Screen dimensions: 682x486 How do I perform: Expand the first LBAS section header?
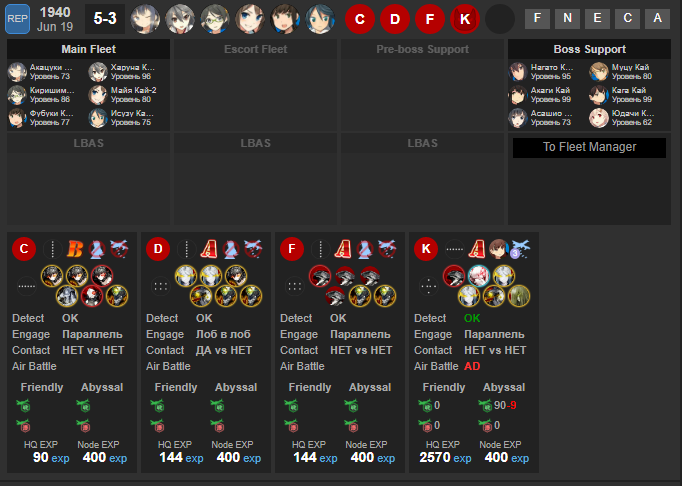(x=88, y=143)
